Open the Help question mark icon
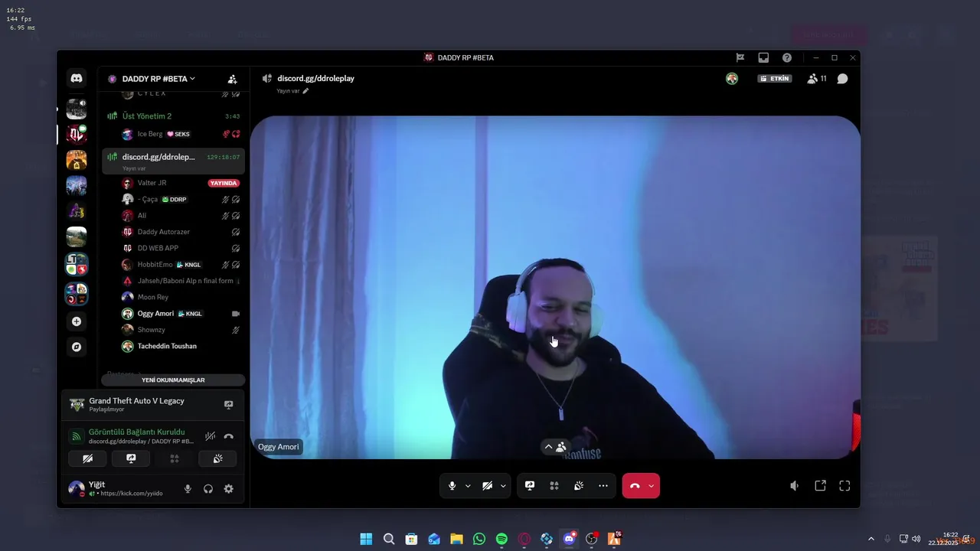980x551 pixels. point(787,57)
